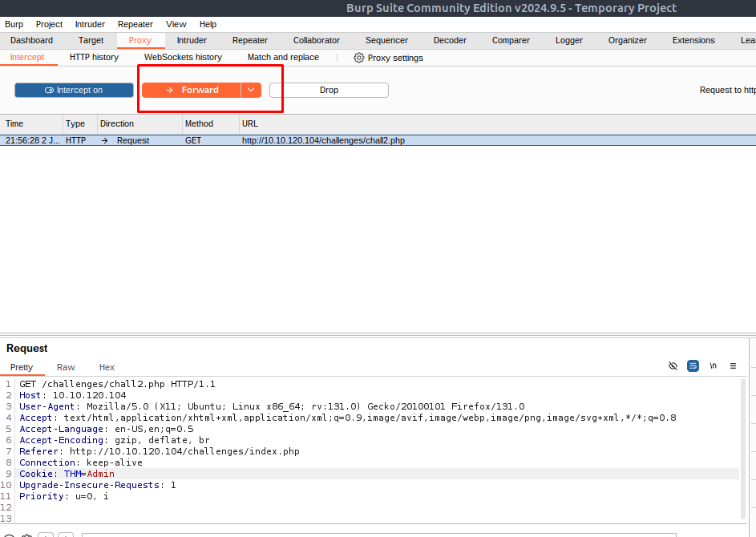Switch to the Intruder tool tab
This screenshot has width=756, height=537.
click(x=192, y=41)
